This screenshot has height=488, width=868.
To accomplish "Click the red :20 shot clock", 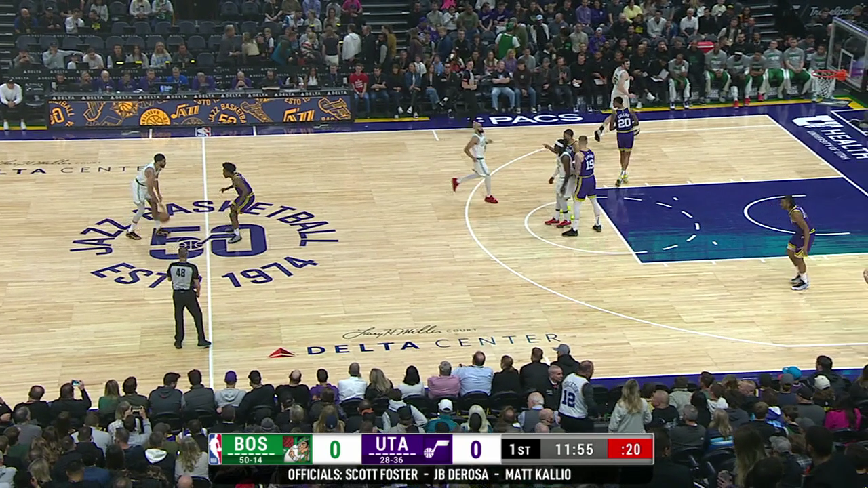I will pyautogui.click(x=630, y=449).
